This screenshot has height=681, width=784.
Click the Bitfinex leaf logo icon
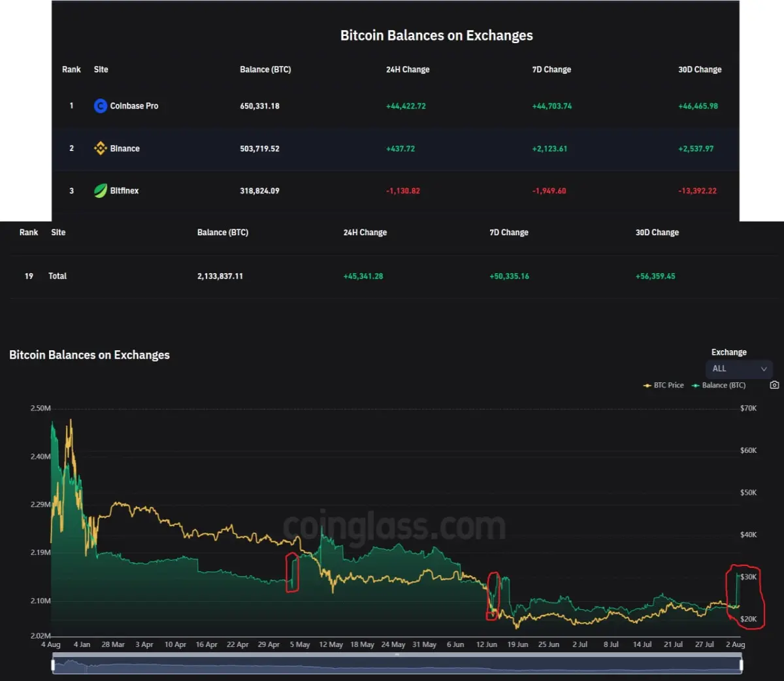(100, 191)
